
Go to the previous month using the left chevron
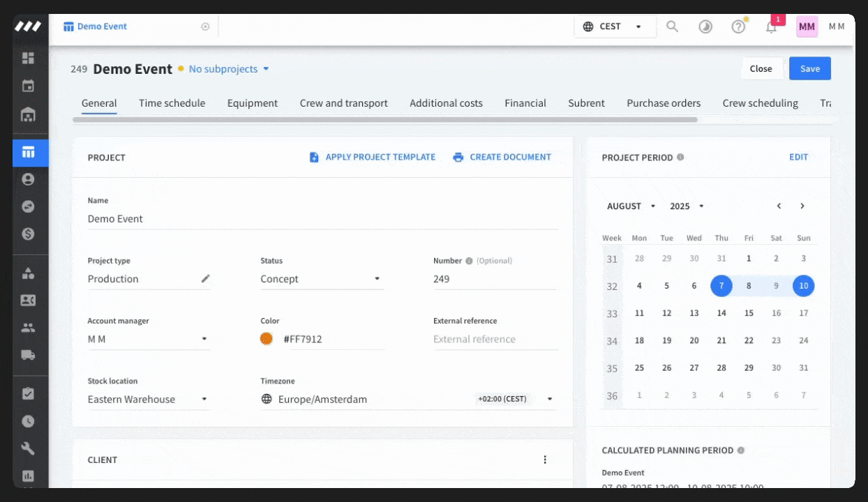(x=779, y=206)
